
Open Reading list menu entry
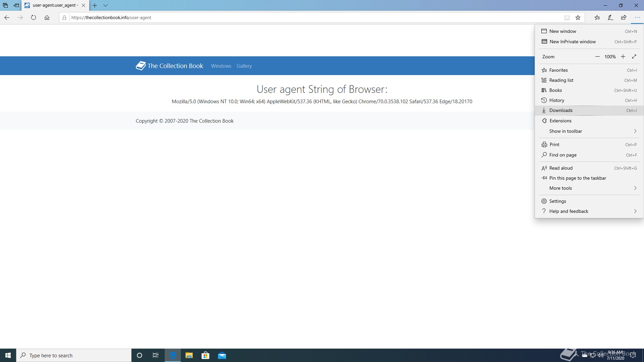[x=589, y=80]
